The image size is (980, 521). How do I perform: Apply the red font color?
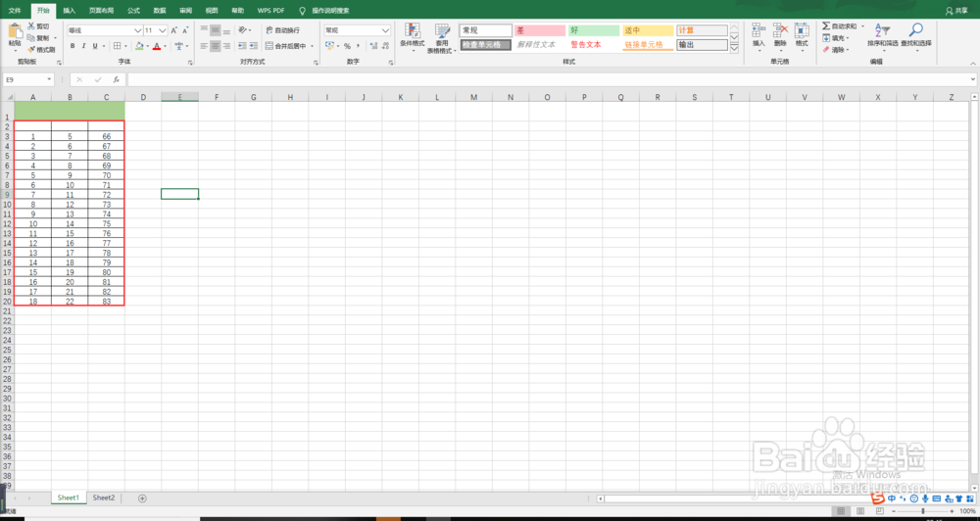(x=157, y=46)
